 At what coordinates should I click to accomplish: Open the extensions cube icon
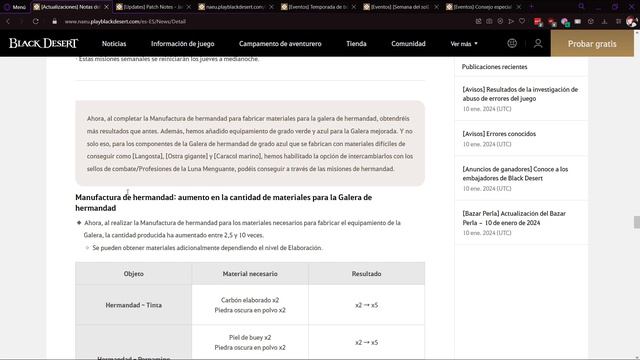coord(591,21)
